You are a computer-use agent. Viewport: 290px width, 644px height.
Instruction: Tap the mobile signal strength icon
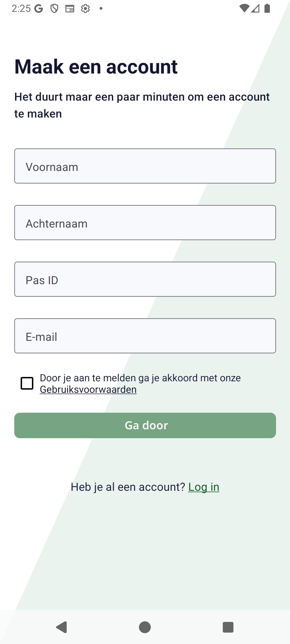tap(255, 9)
